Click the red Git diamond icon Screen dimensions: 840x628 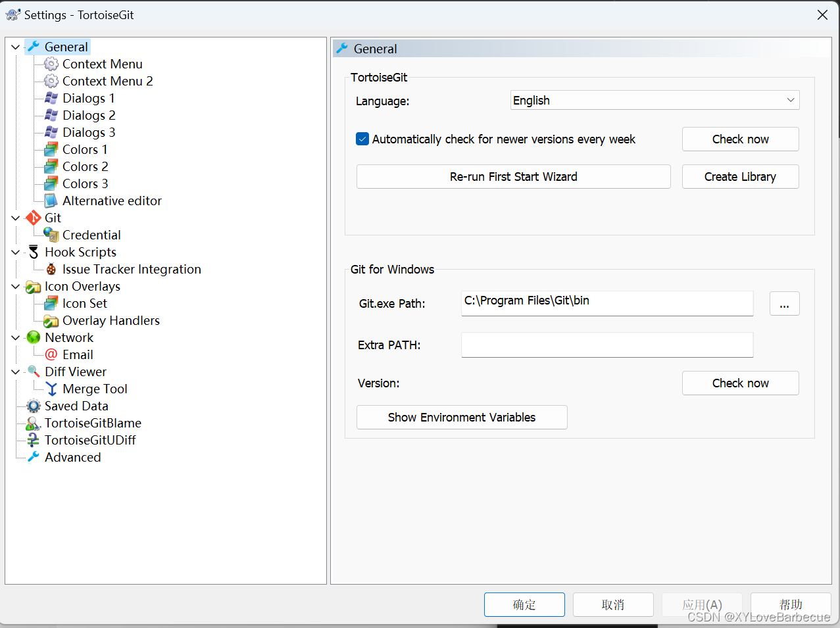pos(34,218)
